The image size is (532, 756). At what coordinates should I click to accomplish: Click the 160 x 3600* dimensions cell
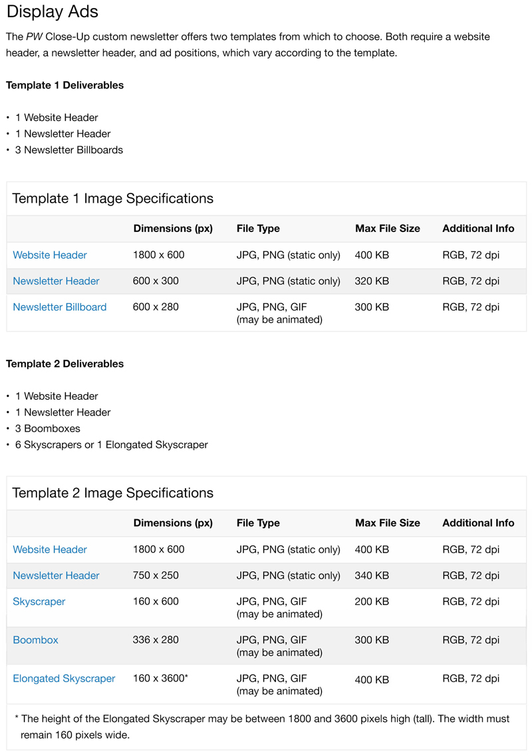(x=160, y=679)
